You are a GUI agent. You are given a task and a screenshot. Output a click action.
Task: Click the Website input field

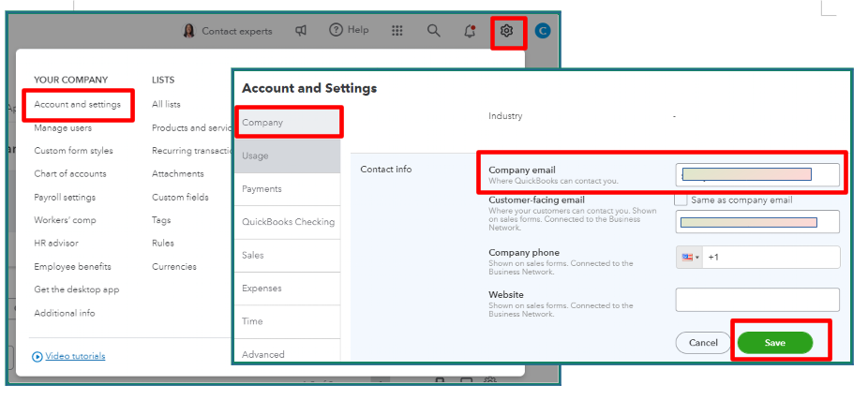tap(757, 300)
